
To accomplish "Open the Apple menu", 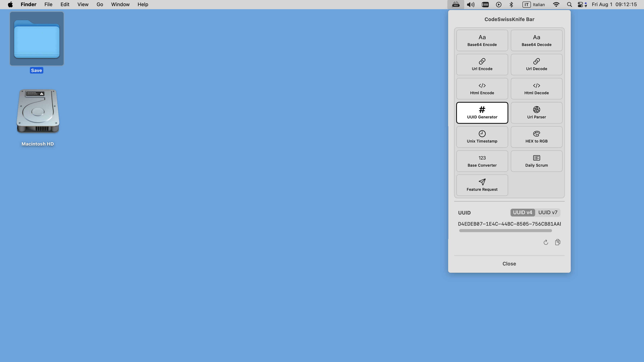I will click(x=10, y=4).
